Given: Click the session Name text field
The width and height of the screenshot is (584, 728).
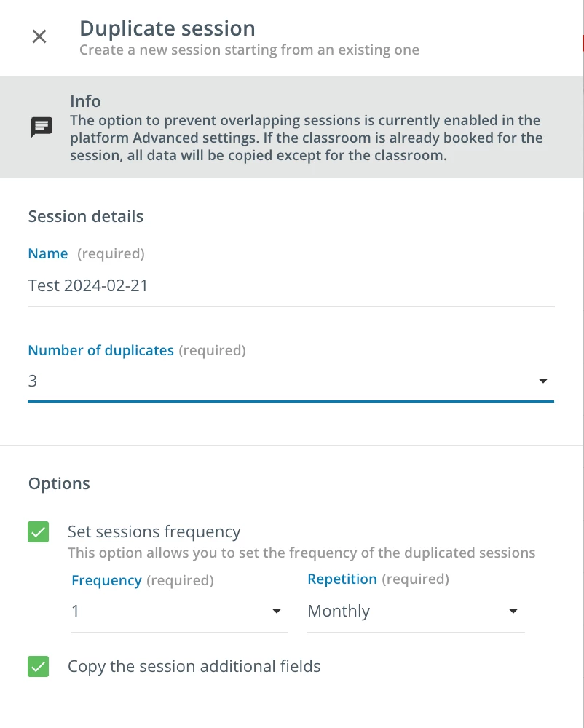Looking at the screenshot, I should tap(291, 285).
